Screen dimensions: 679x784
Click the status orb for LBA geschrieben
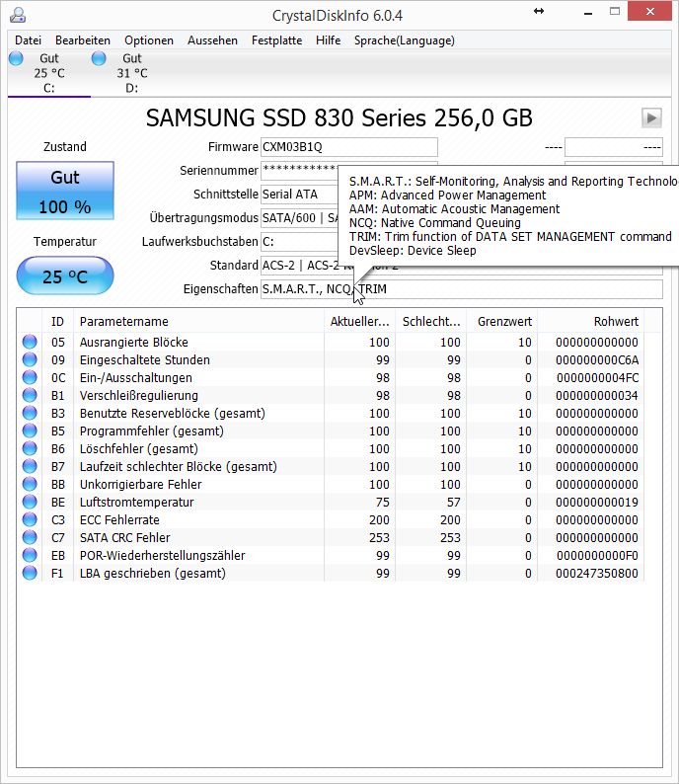point(30,573)
